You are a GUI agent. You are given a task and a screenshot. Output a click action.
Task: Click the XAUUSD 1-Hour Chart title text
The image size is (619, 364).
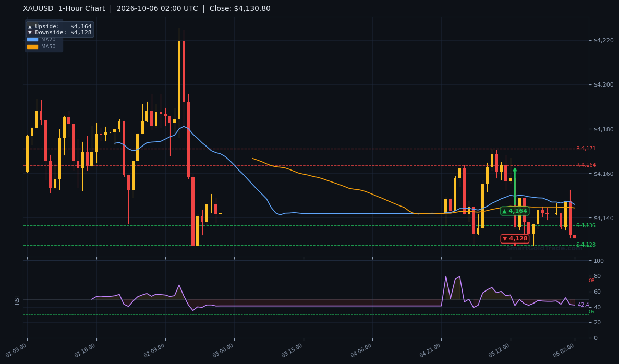pos(64,9)
